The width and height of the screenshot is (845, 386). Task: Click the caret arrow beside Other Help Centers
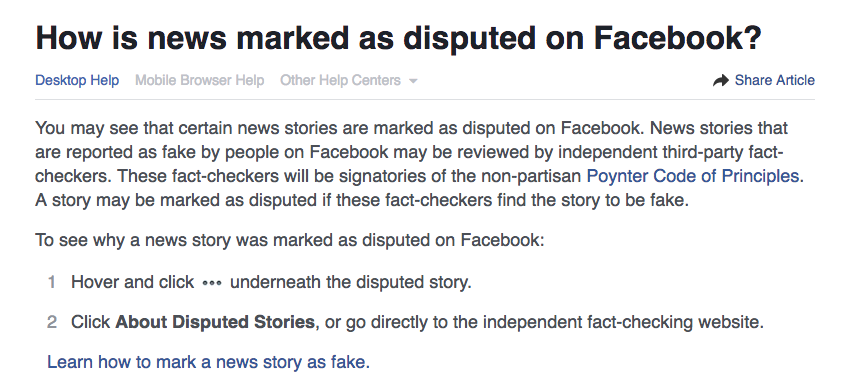(413, 81)
